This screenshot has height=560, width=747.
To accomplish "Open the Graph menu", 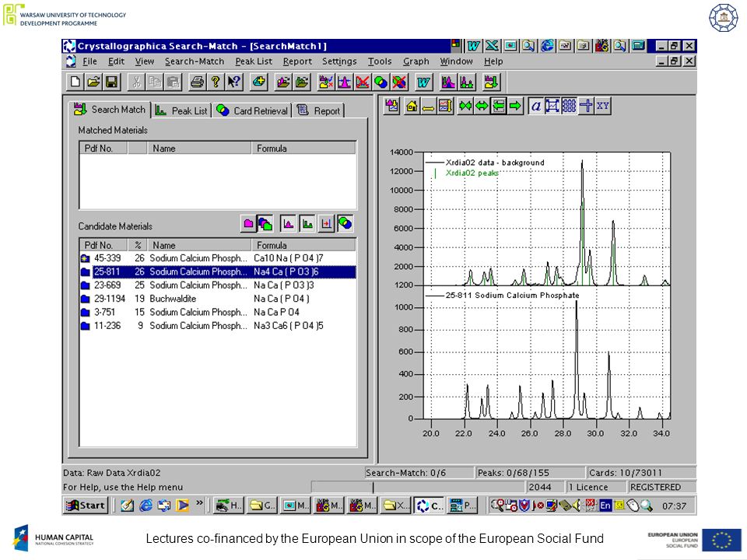I will [x=416, y=61].
